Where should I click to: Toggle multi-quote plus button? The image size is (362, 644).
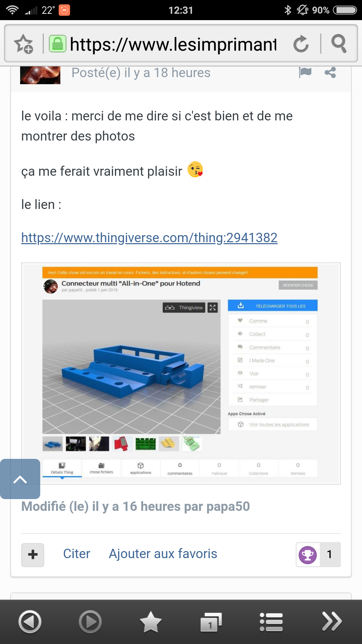pyautogui.click(x=33, y=555)
